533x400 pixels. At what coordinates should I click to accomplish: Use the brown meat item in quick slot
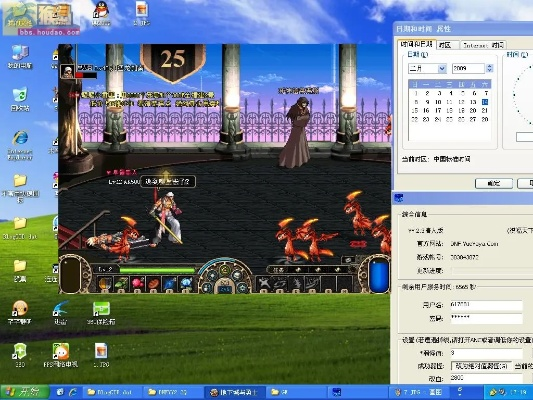[x=153, y=284]
